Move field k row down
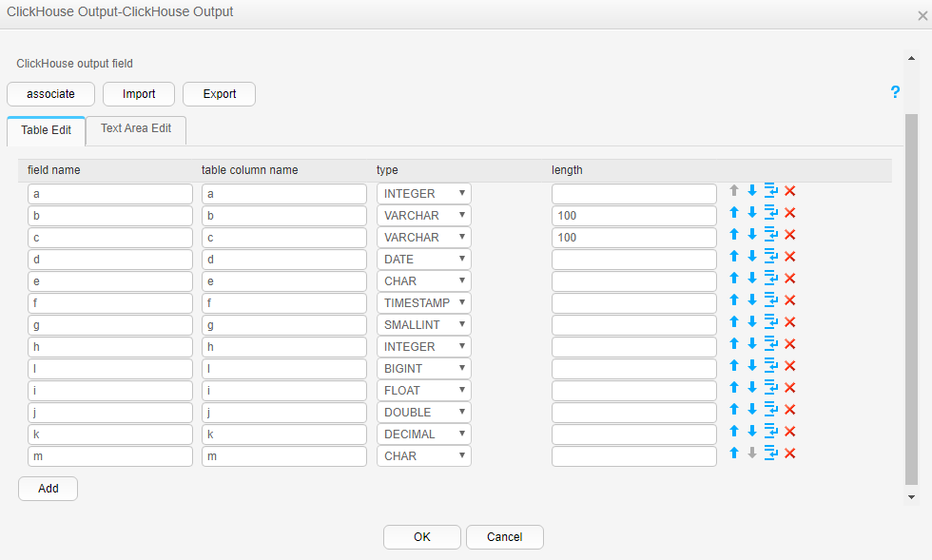The height and width of the screenshot is (560, 932). [752, 431]
